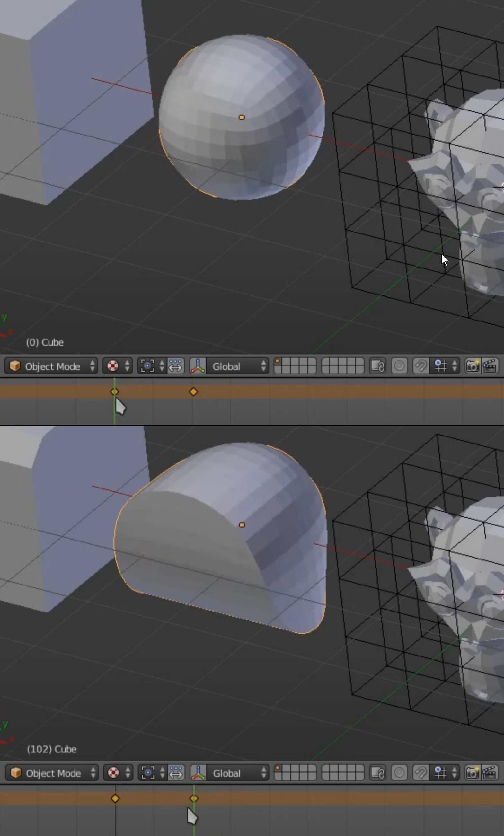The width and height of the screenshot is (504, 836).
Task: Select first layer with orange dot, frame 0 view
Action: 278,362
